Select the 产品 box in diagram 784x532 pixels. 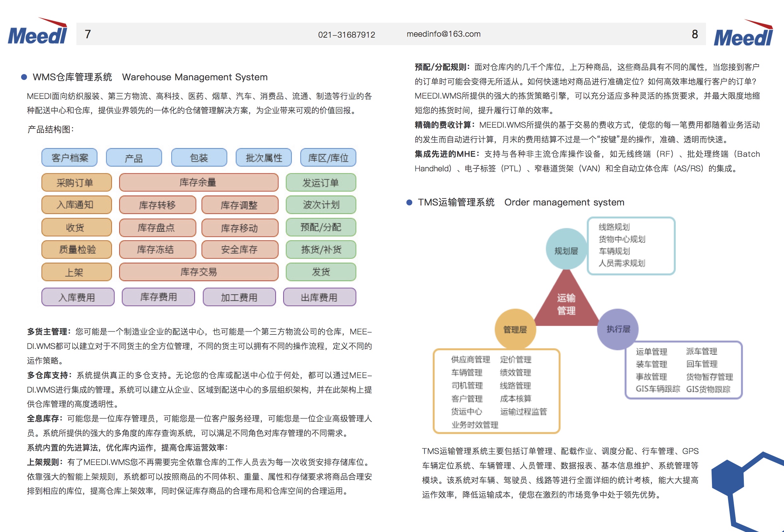tap(134, 157)
